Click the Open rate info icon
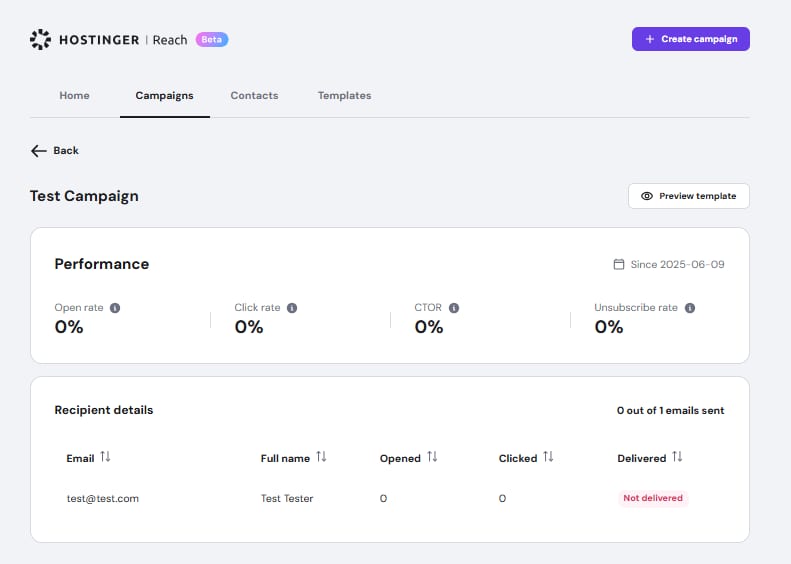Screen dimensions: 791x564 (x=115, y=308)
